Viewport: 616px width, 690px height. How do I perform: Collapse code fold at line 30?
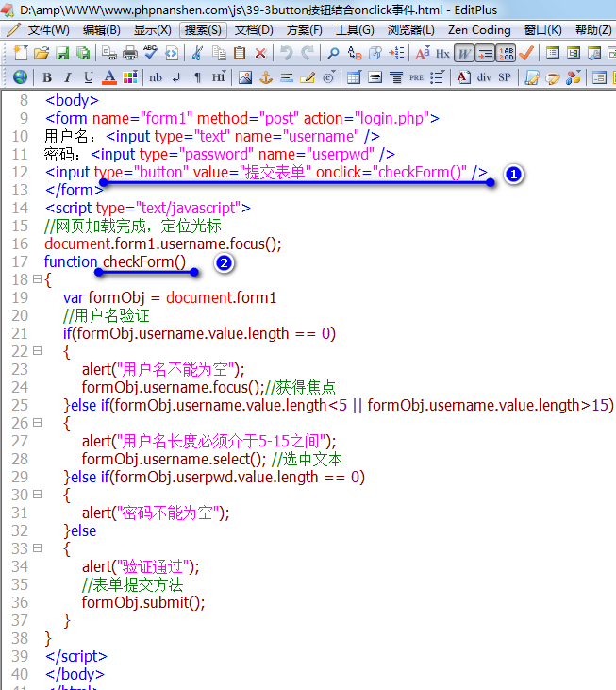pyautogui.click(x=38, y=495)
